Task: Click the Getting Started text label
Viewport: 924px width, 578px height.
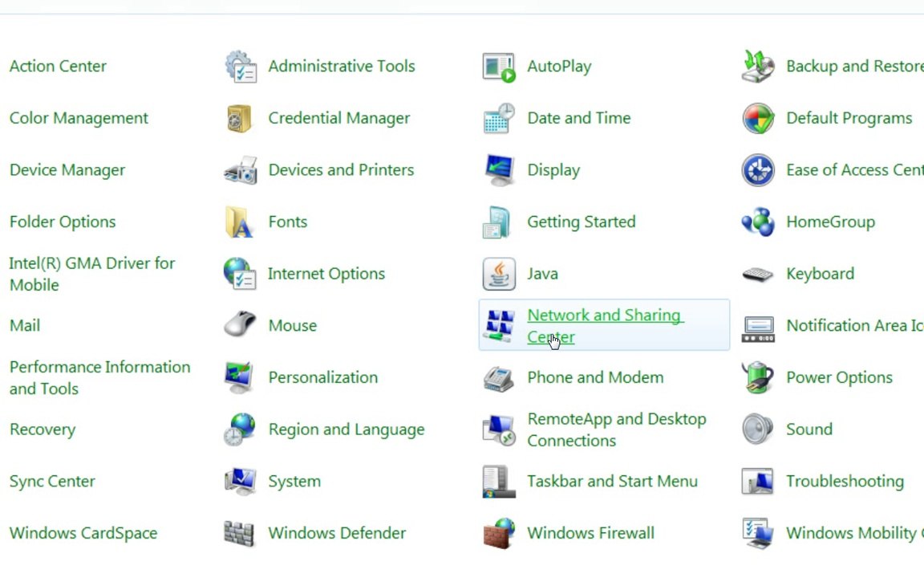Action: (x=581, y=222)
